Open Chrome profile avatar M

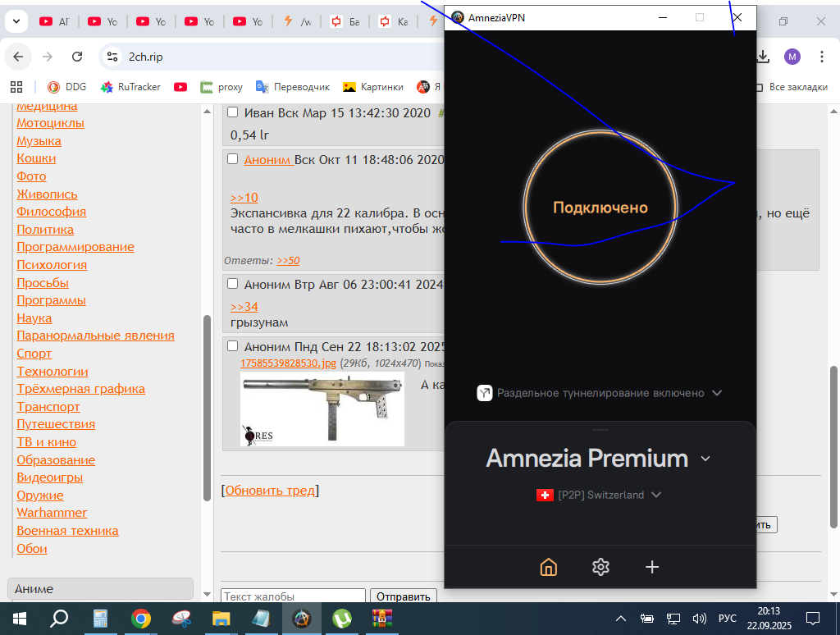point(792,57)
